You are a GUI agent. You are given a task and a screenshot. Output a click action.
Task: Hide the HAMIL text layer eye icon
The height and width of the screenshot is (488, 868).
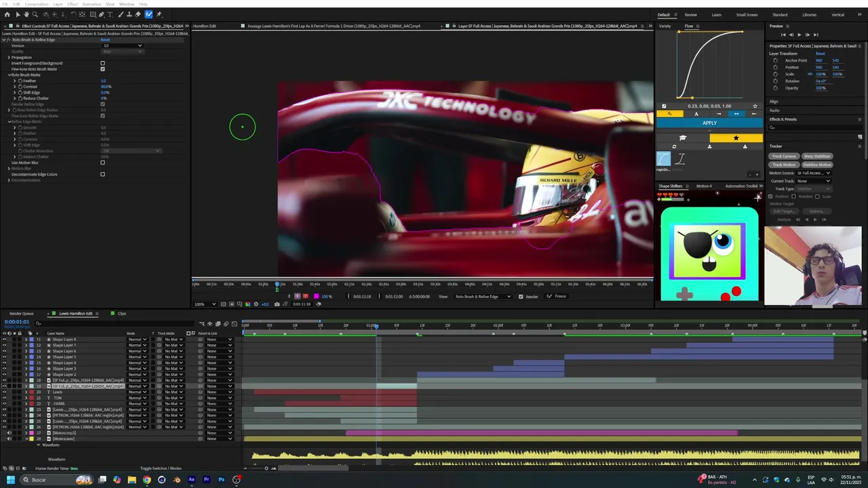pyautogui.click(x=4, y=403)
